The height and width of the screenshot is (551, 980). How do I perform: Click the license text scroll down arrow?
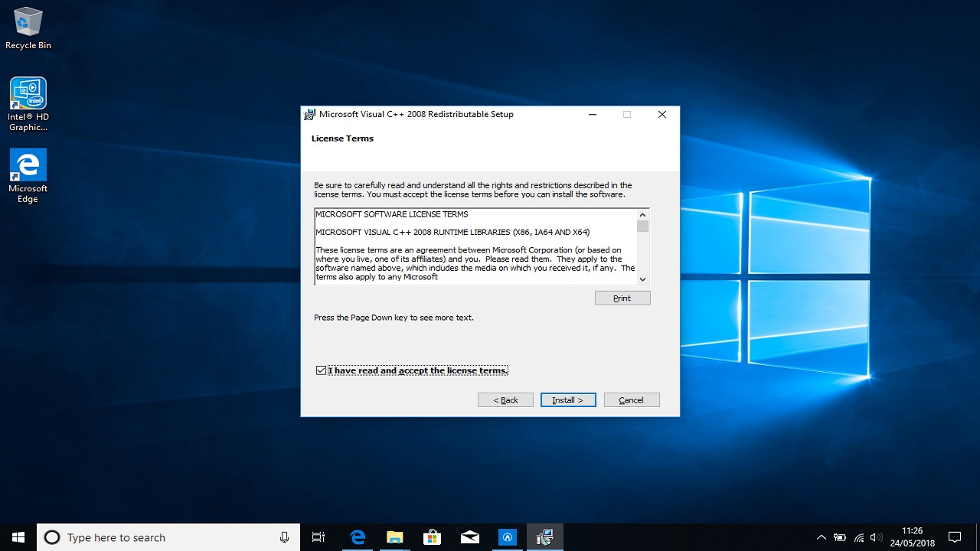[x=643, y=279]
